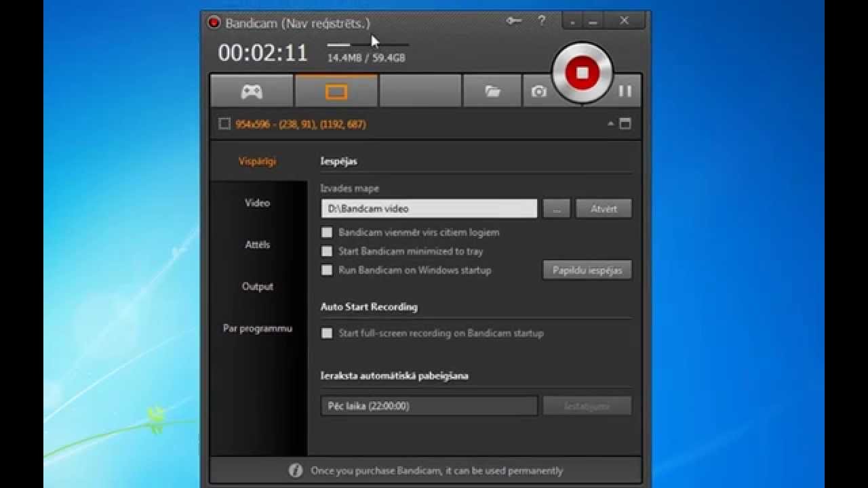The height and width of the screenshot is (488, 868).
Task: Open the Video settings tab
Action: pyautogui.click(x=258, y=203)
